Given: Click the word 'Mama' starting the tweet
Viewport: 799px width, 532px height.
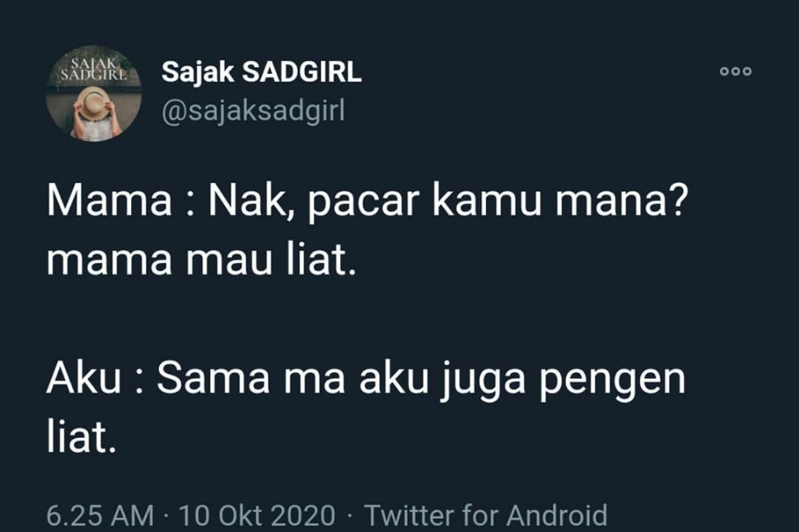Looking at the screenshot, I should point(110,201).
